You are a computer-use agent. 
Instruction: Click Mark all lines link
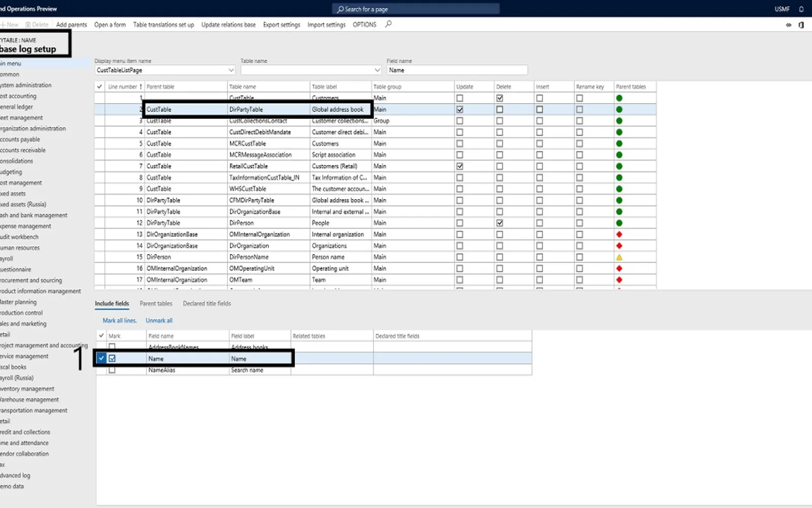click(x=120, y=321)
